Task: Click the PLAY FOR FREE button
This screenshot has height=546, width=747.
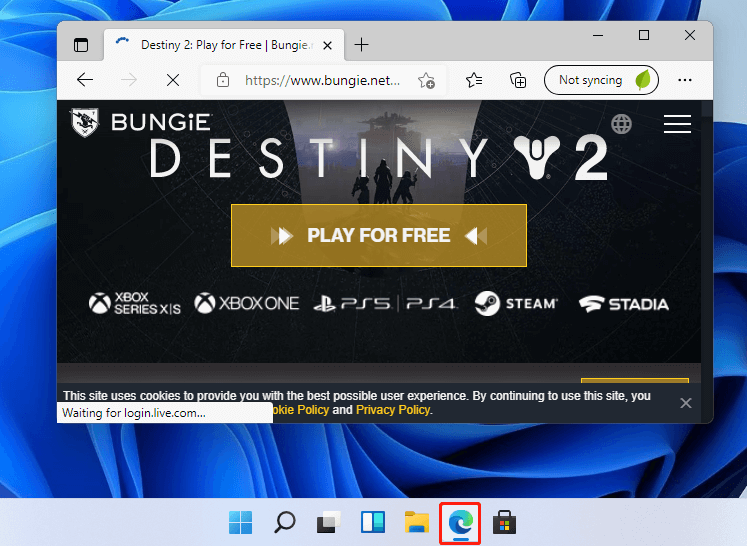Action: (379, 235)
